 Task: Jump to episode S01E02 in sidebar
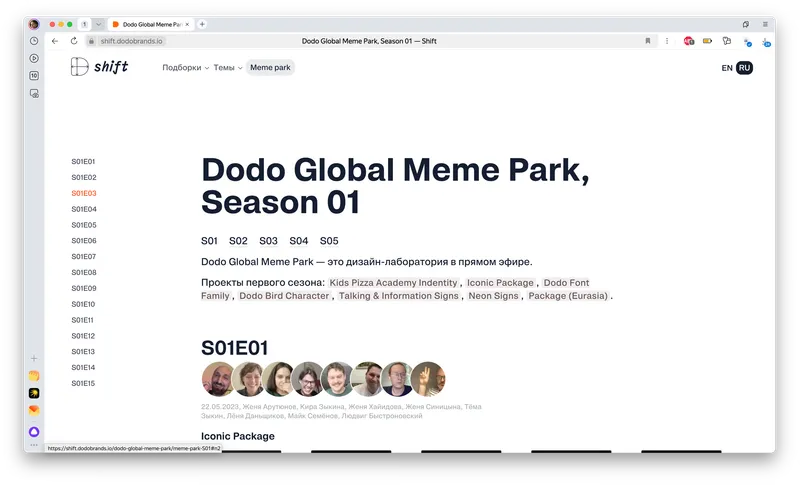tap(84, 177)
